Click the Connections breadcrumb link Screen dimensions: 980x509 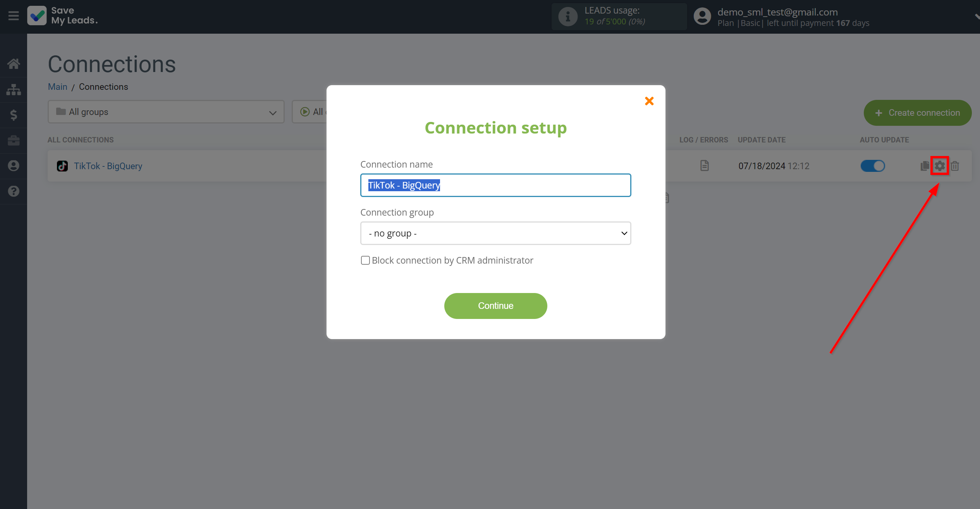tap(103, 86)
